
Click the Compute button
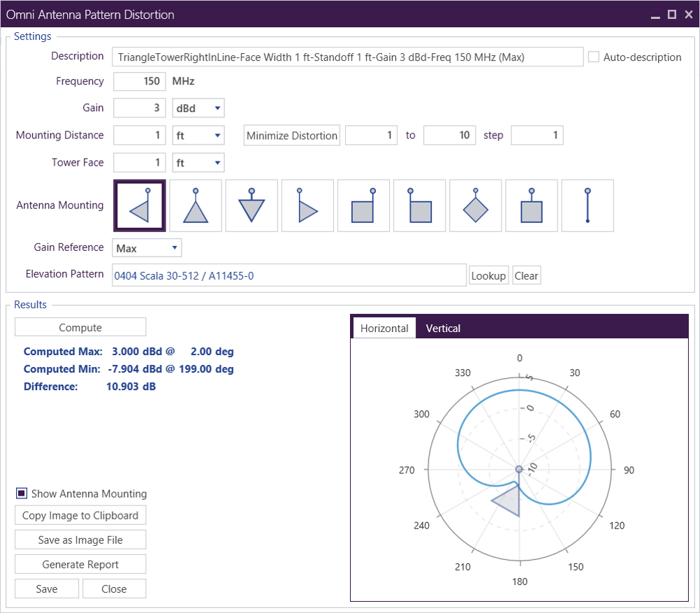pos(80,327)
